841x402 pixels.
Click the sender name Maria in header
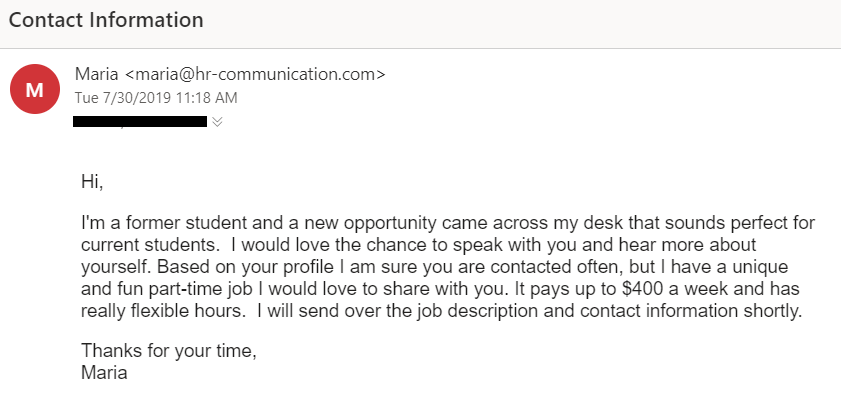(97, 74)
